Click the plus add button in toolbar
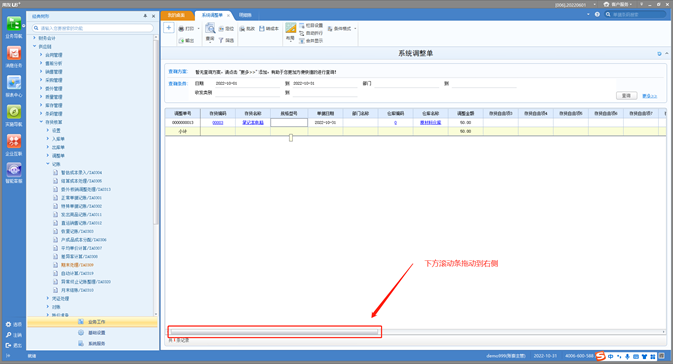The width and height of the screenshot is (673, 364). [169, 28]
